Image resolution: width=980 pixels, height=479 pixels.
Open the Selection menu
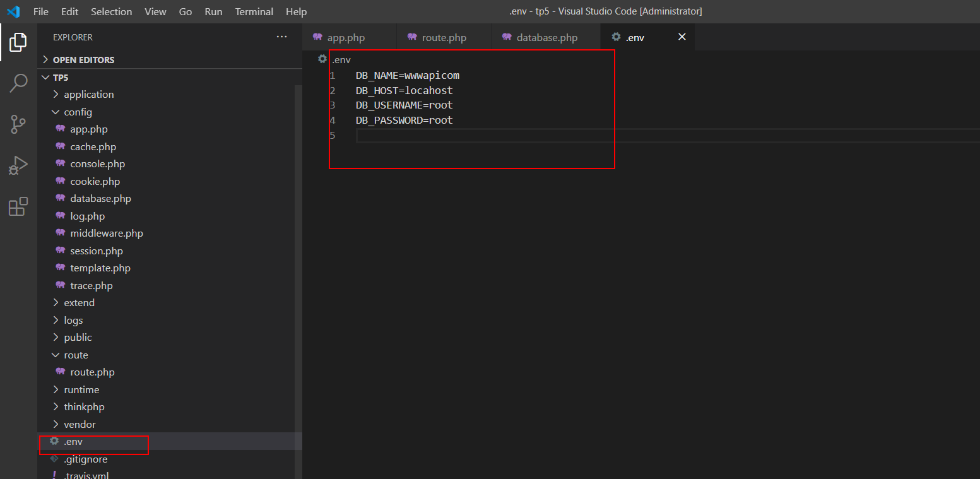click(x=112, y=11)
